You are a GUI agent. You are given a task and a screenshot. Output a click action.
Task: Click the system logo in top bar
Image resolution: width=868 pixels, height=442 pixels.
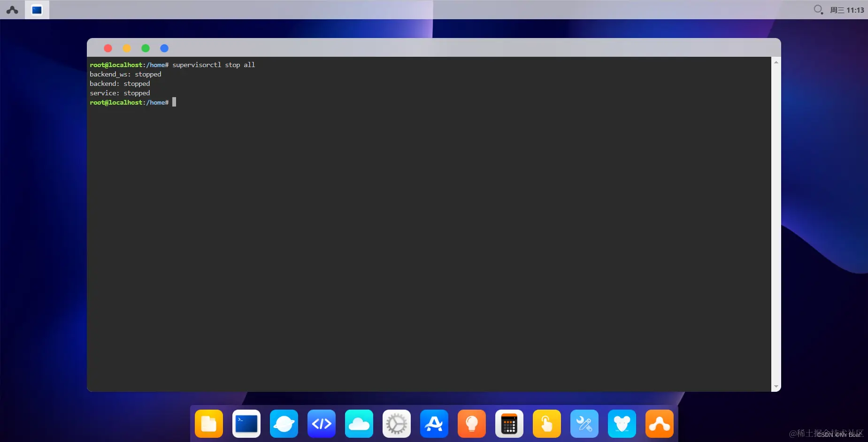[12, 9]
